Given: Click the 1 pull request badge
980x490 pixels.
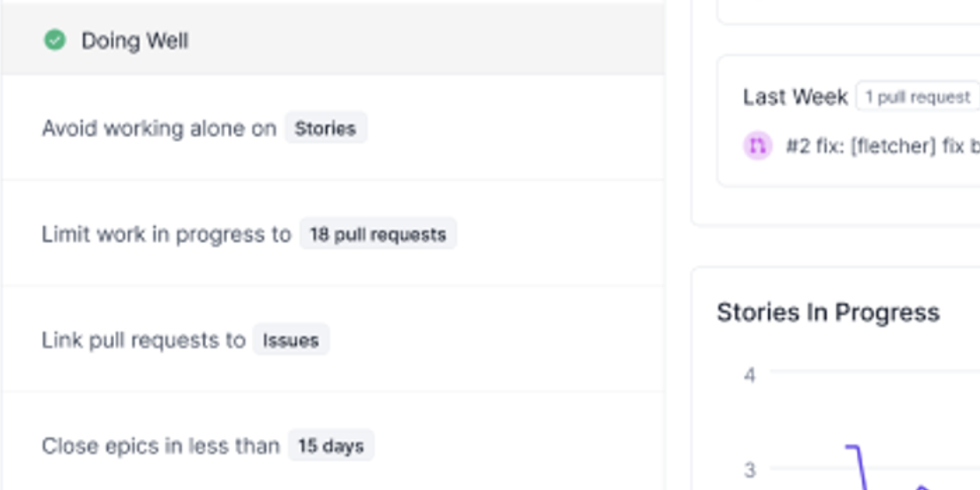Looking at the screenshot, I should pos(917,97).
